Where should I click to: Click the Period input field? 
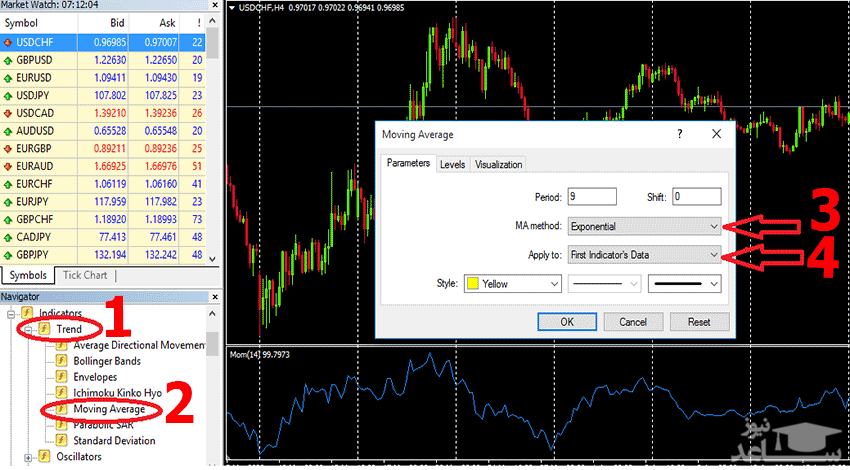(591, 197)
